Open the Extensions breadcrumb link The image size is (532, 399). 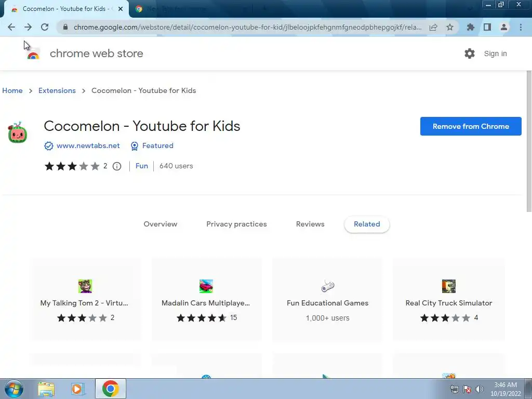point(57,90)
